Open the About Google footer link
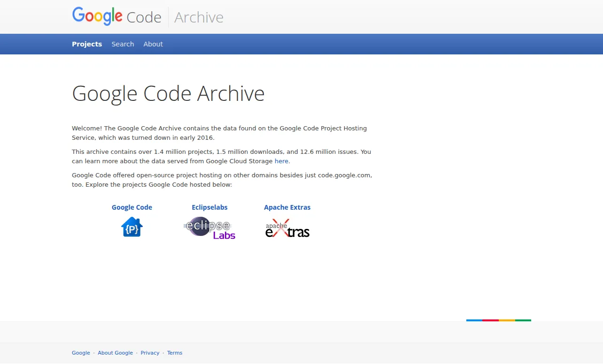The image size is (603, 364). (x=116, y=353)
